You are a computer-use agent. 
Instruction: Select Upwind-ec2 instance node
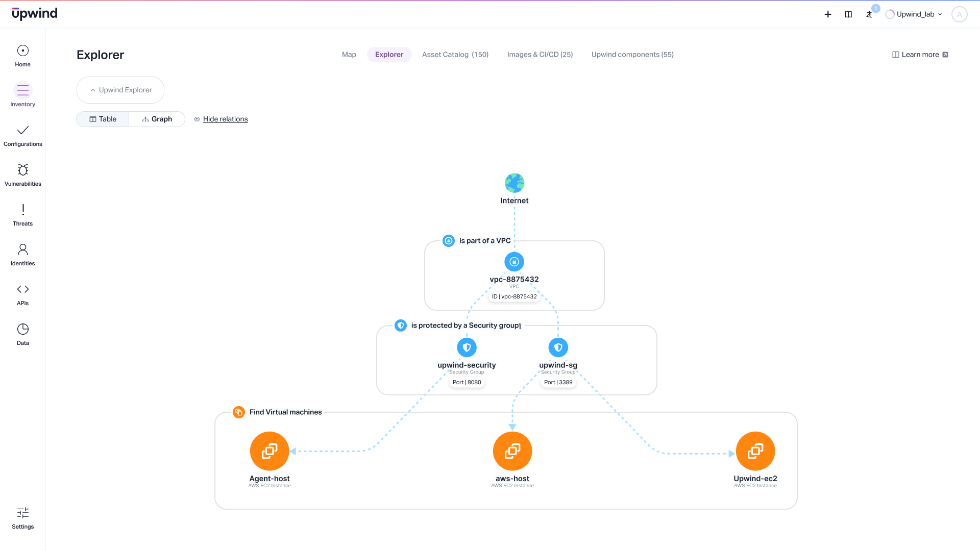pyautogui.click(x=755, y=451)
